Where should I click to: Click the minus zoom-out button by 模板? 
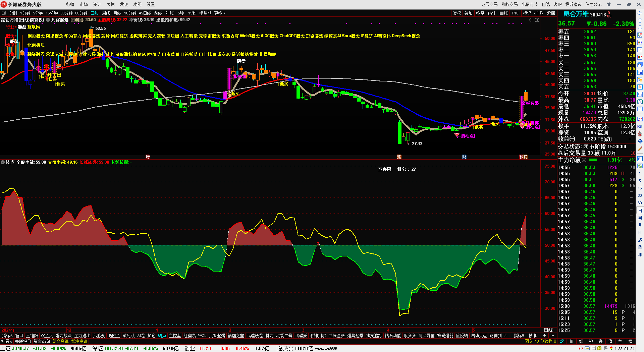[x=552, y=336]
